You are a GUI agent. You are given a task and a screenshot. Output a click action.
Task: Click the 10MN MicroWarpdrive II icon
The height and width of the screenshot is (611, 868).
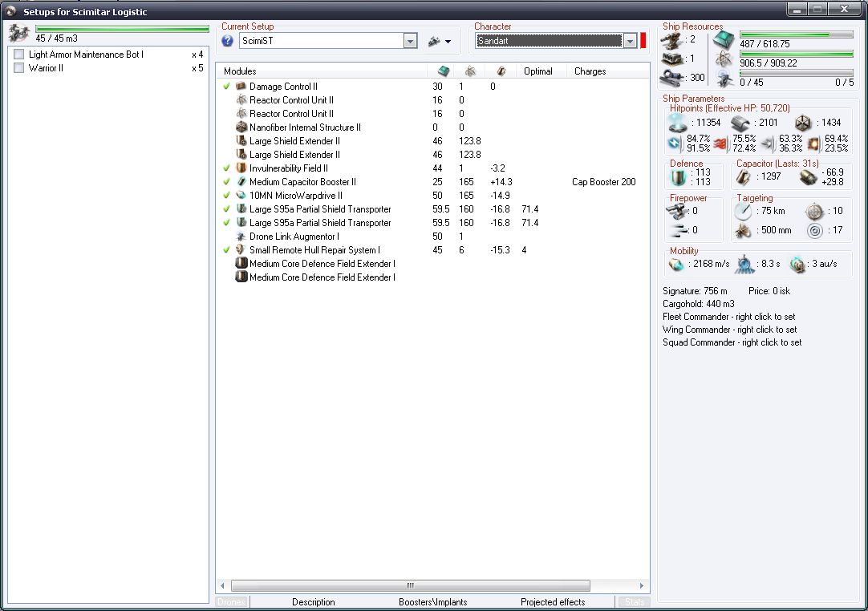click(x=241, y=196)
